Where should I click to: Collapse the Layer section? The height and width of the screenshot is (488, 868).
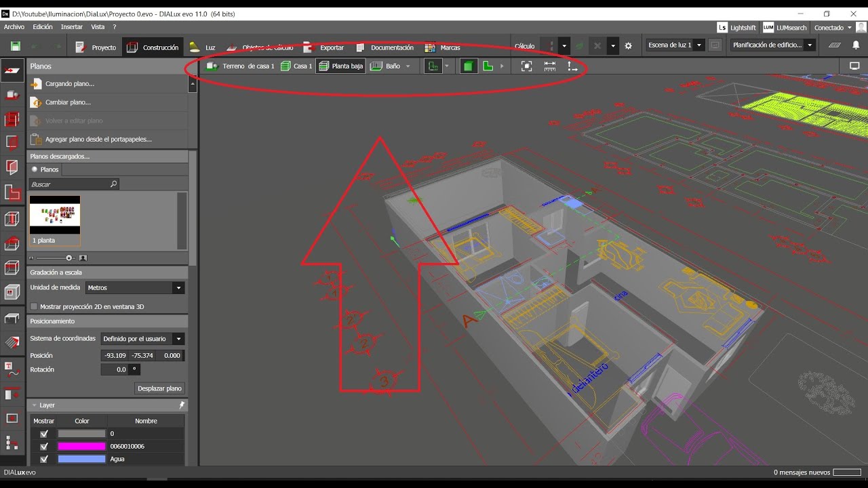pyautogui.click(x=35, y=405)
